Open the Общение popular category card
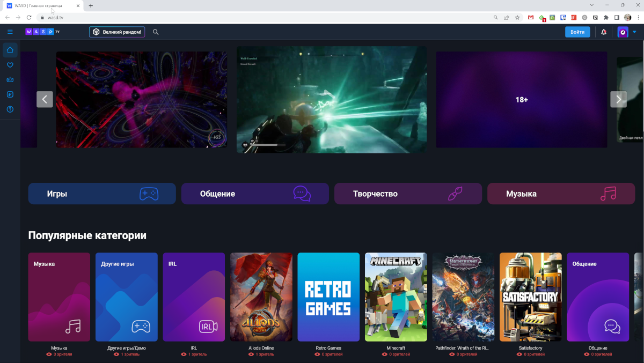The width and height of the screenshot is (644, 363). 598,297
